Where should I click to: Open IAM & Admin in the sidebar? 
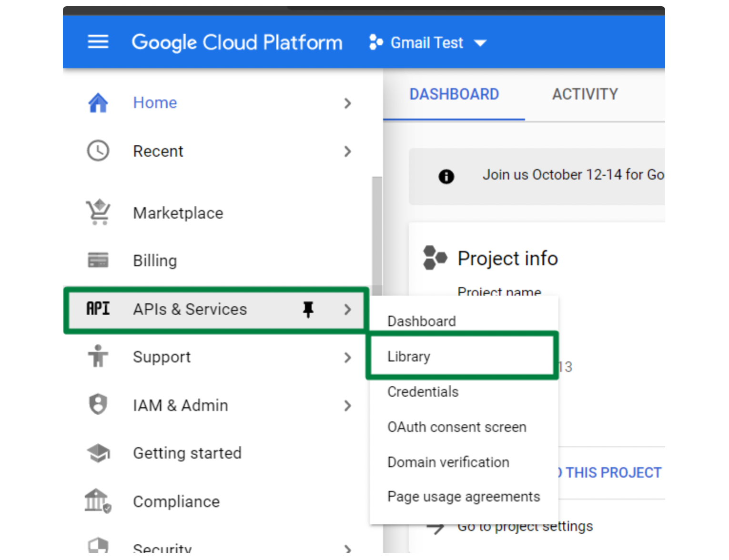181,406
